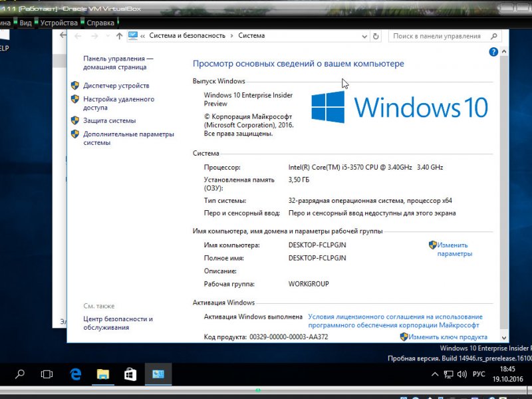Viewport: 532px width, 399px height.
Task: Click Изменить параметры link
Action: 454,249
